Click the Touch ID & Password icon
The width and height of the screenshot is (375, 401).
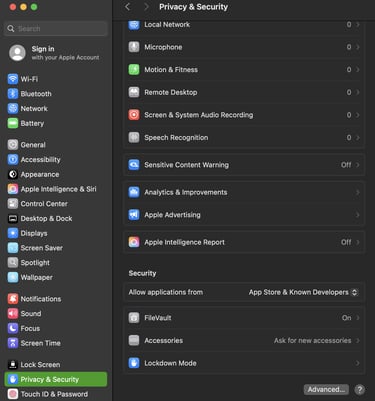click(13, 394)
